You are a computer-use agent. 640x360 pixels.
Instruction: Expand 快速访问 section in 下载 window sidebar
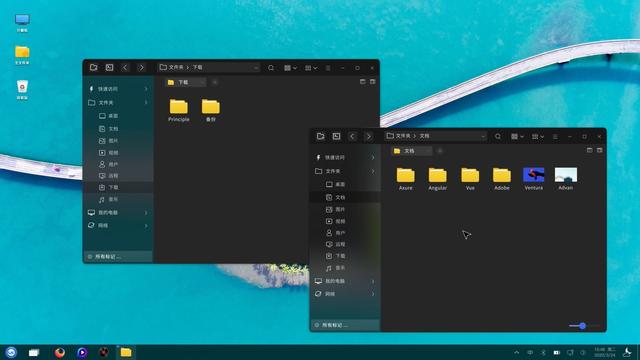pyautogui.click(x=146, y=89)
